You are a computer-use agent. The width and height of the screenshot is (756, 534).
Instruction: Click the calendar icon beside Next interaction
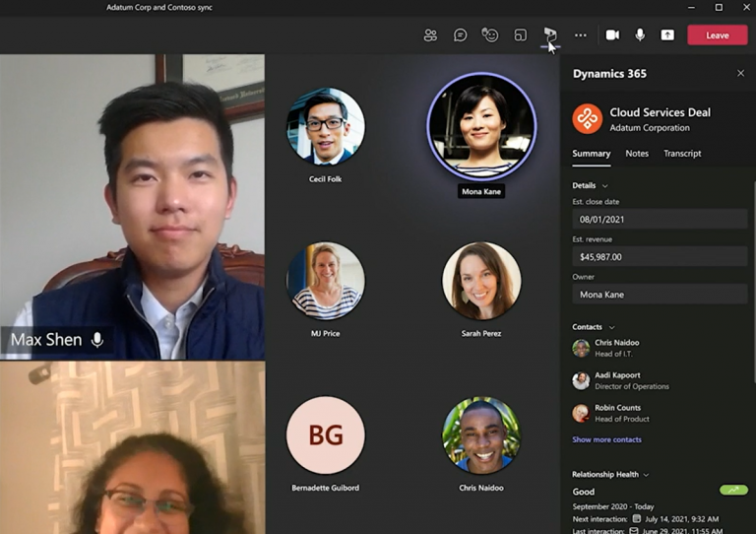pos(637,518)
